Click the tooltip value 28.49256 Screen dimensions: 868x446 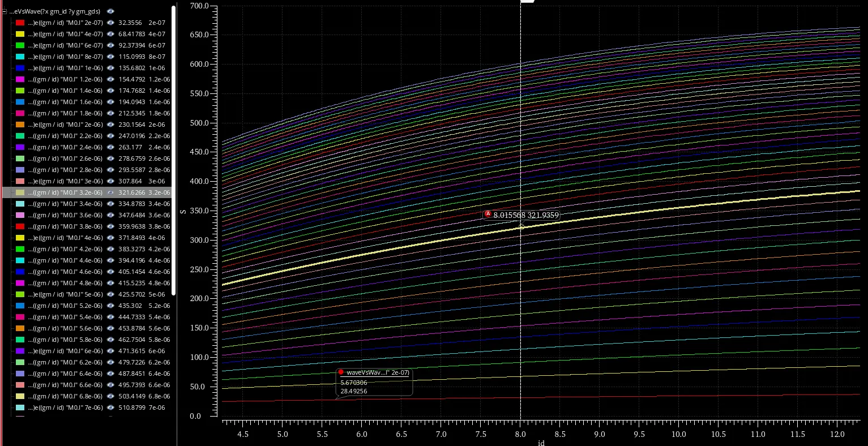[354, 391]
